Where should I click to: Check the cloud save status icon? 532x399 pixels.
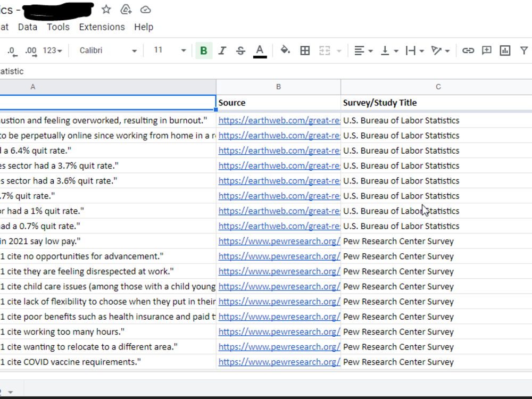click(x=146, y=10)
